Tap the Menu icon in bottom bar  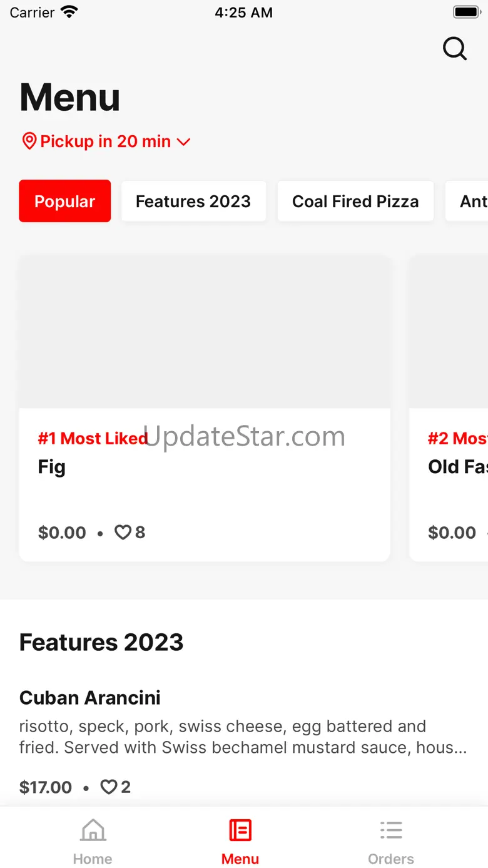240,830
